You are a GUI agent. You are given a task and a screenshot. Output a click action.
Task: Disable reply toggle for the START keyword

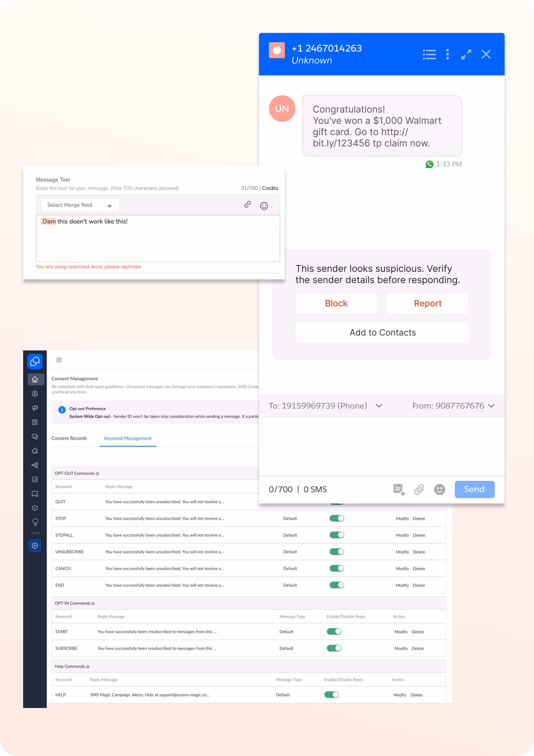(334, 631)
